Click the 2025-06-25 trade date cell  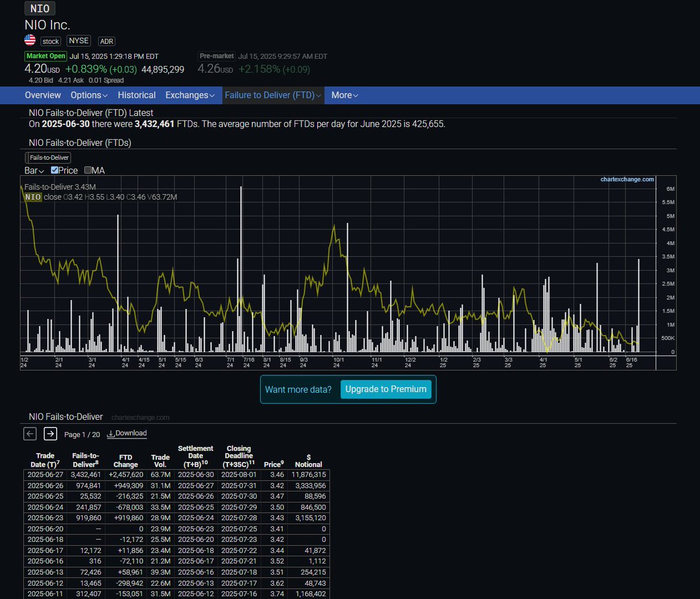point(45,496)
